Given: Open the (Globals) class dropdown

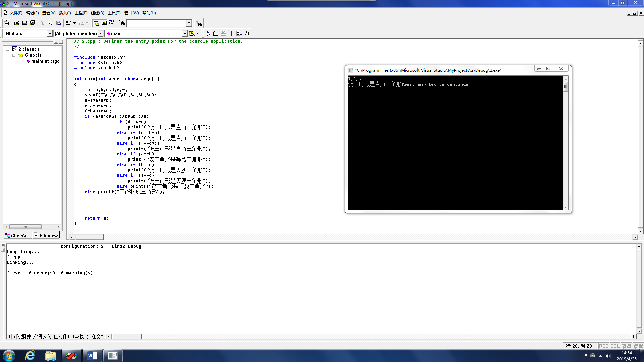Looking at the screenshot, I should (50, 33).
